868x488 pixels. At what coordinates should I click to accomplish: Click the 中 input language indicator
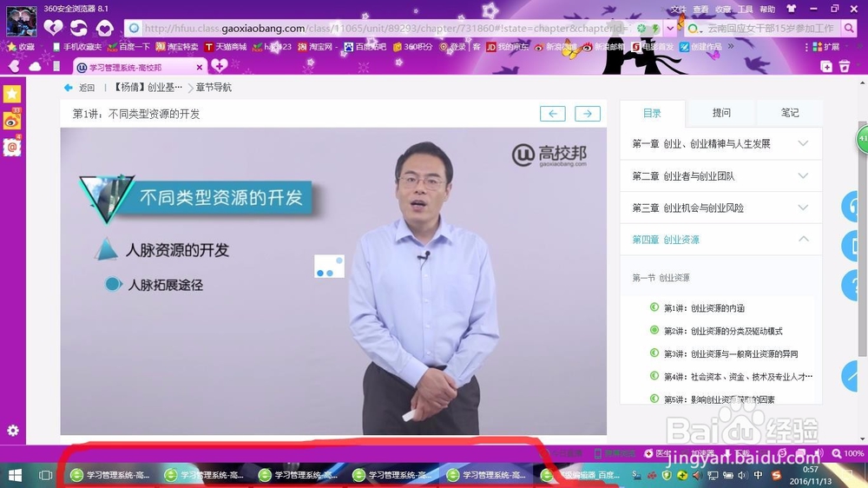tap(758, 475)
